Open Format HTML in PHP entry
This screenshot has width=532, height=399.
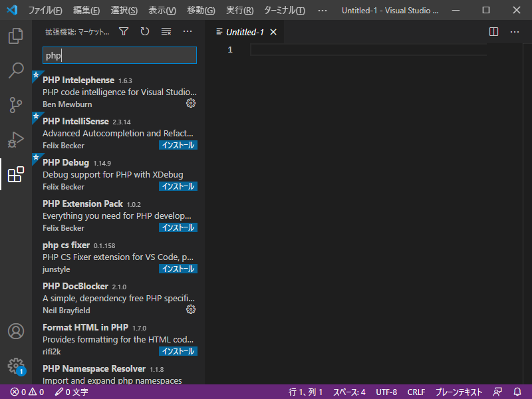[118, 339]
